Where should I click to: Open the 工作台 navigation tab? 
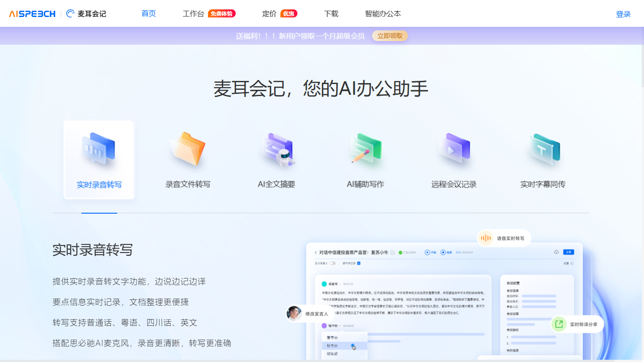coord(193,14)
